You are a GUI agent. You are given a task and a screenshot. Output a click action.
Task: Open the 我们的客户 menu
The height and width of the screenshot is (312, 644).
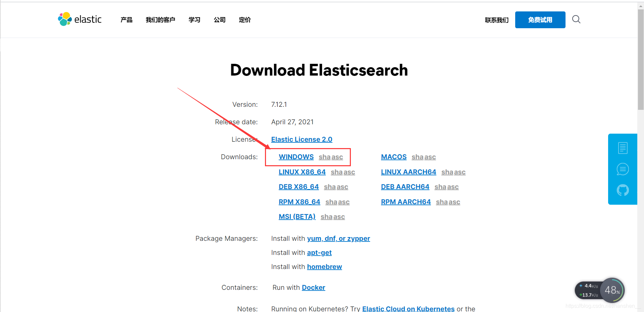pyautogui.click(x=160, y=20)
